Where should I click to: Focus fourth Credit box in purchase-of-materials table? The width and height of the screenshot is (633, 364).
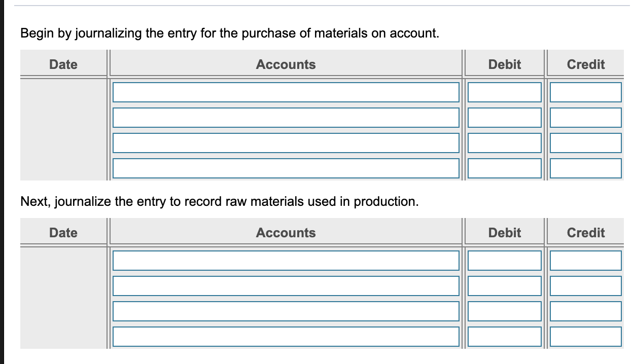[586, 168]
